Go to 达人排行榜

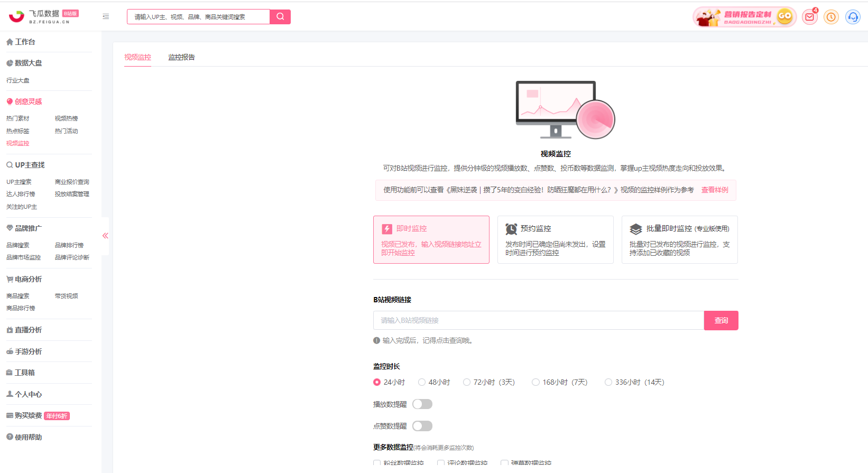click(21, 194)
